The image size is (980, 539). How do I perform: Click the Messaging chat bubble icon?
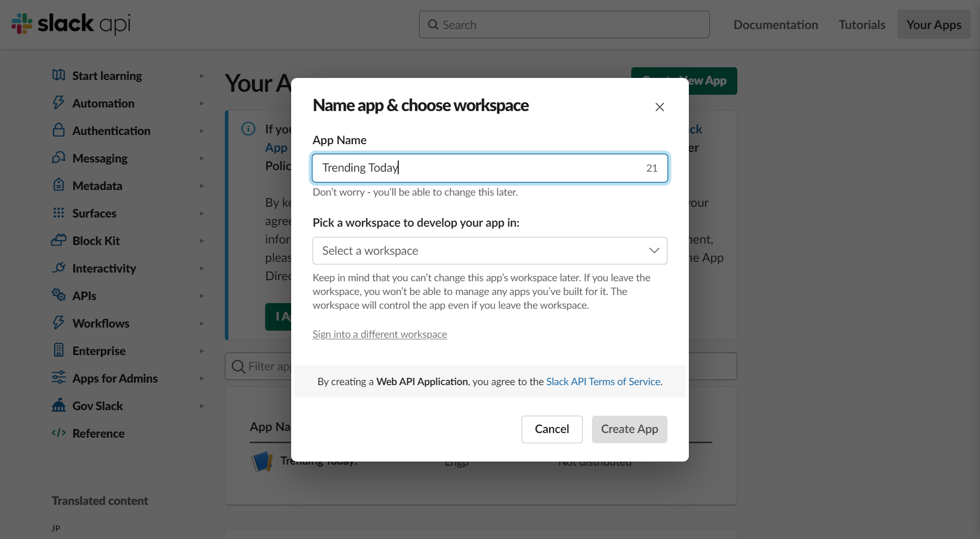(59, 158)
